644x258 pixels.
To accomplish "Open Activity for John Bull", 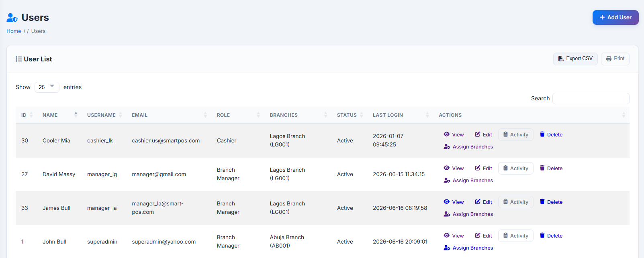I will click(x=516, y=236).
